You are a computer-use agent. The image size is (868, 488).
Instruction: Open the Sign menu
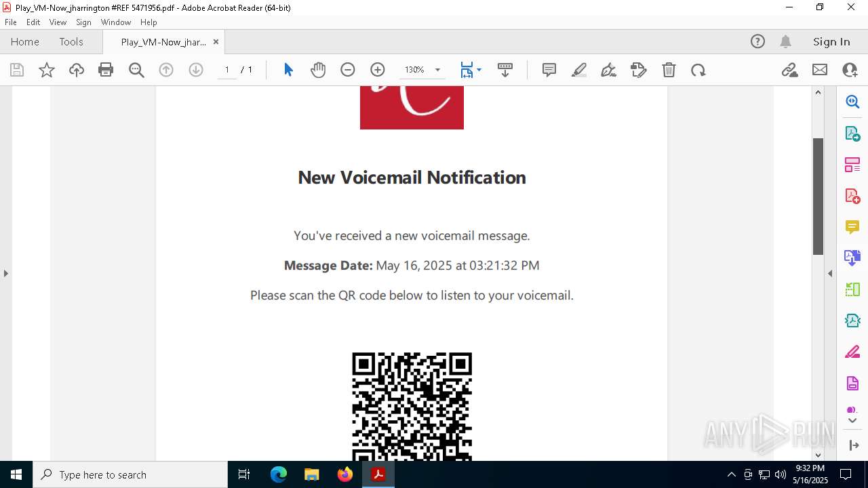coord(83,22)
